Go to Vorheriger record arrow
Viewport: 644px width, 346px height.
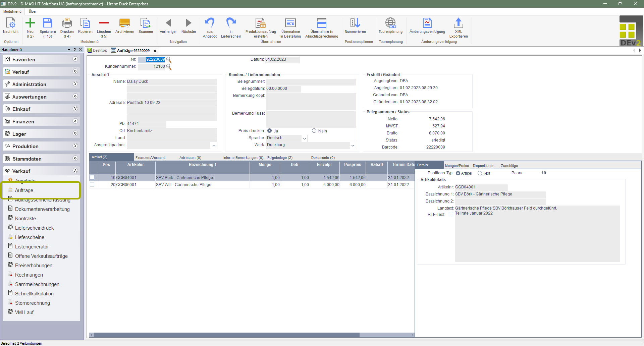[x=168, y=23]
